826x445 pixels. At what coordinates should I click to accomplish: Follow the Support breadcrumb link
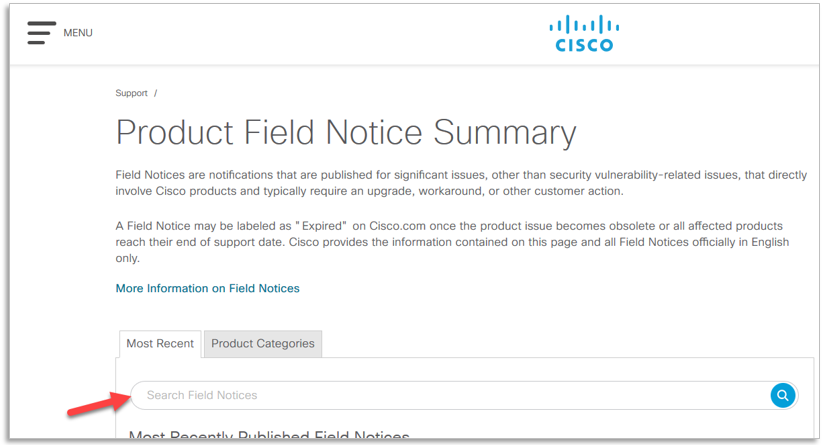[x=131, y=93]
